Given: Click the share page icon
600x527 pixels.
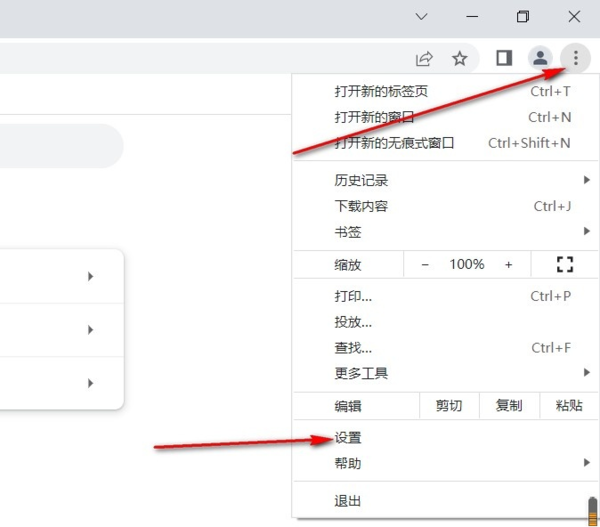Looking at the screenshot, I should (x=425, y=58).
